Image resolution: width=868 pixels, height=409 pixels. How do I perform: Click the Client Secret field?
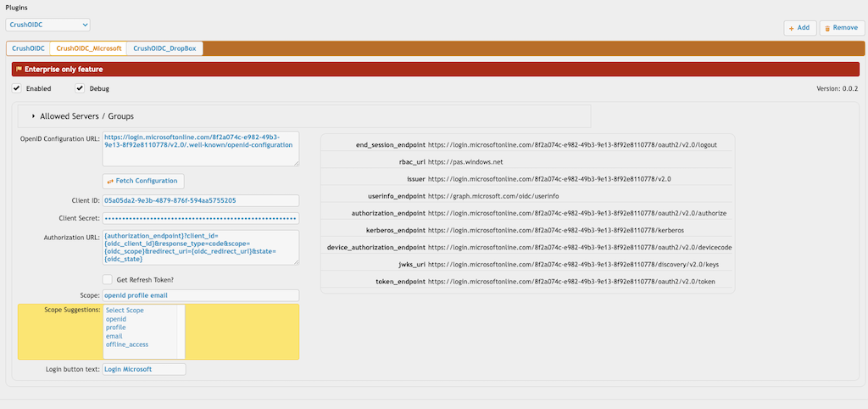click(201, 218)
